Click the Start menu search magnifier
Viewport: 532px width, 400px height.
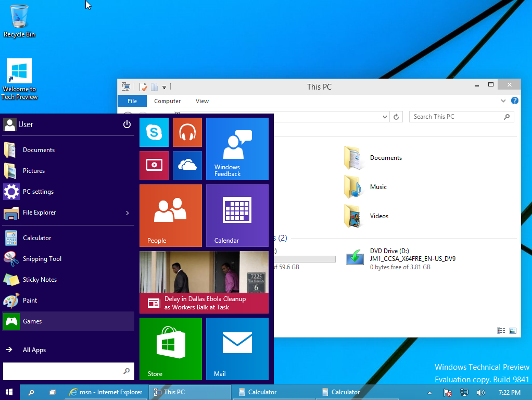pyautogui.click(x=126, y=371)
